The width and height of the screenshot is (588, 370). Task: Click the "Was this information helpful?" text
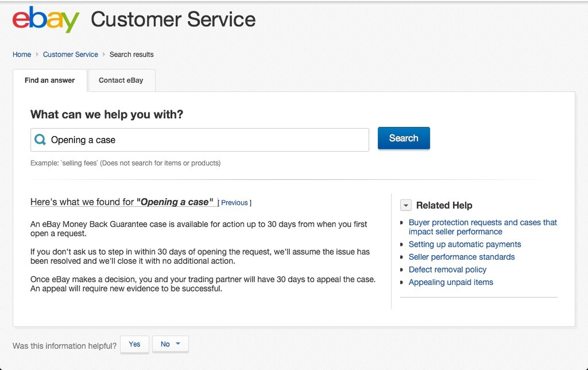[64, 346]
